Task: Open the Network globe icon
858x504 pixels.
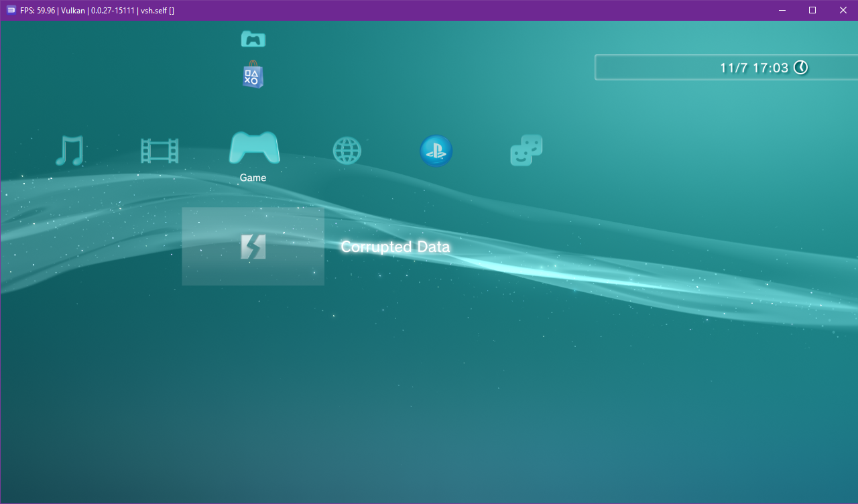Action: pyautogui.click(x=347, y=150)
